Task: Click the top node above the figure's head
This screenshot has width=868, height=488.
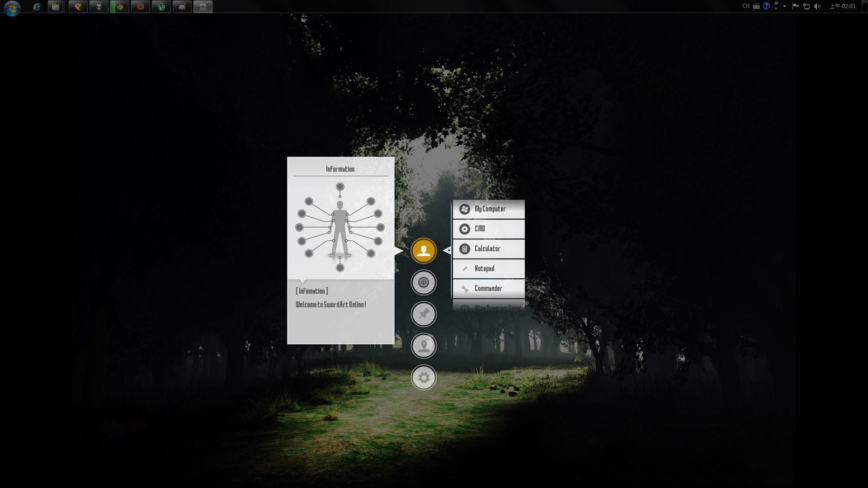Action: coord(340,187)
